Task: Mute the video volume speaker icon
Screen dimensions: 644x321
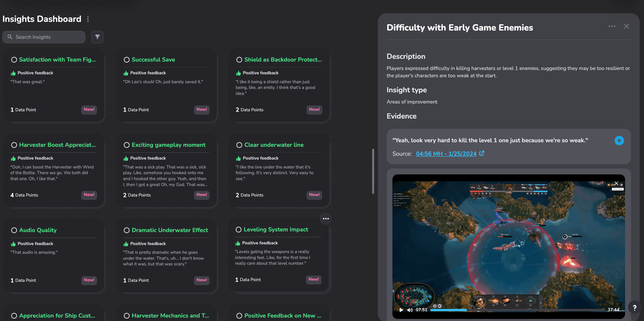Action: tap(410, 310)
